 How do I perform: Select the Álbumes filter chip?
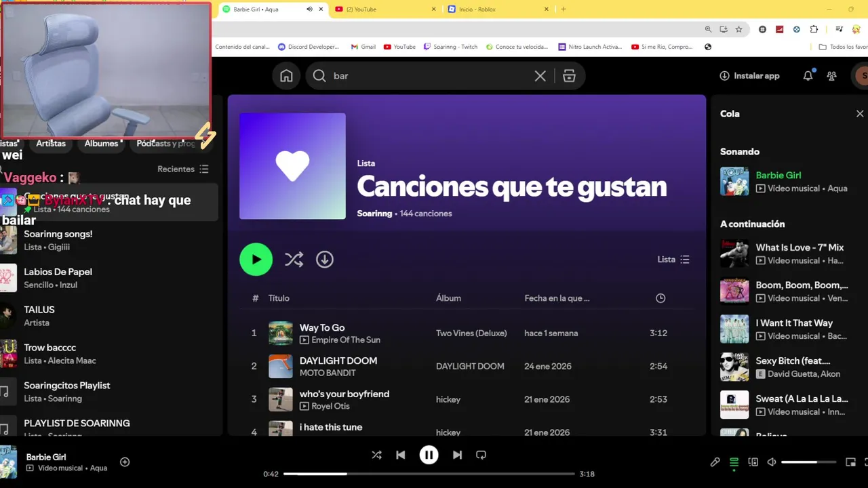(x=101, y=144)
